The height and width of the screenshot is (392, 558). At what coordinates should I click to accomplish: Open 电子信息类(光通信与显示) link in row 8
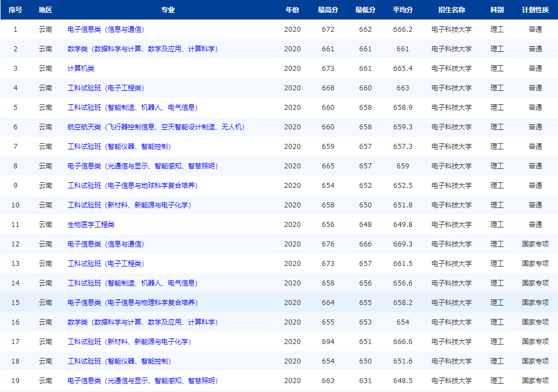[x=142, y=166]
